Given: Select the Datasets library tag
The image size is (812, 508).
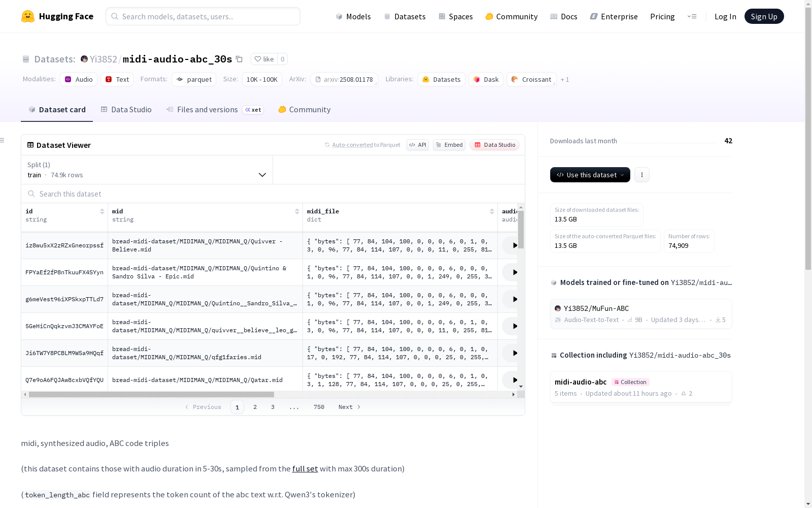Looking at the screenshot, I should click(x=442, y=79).
